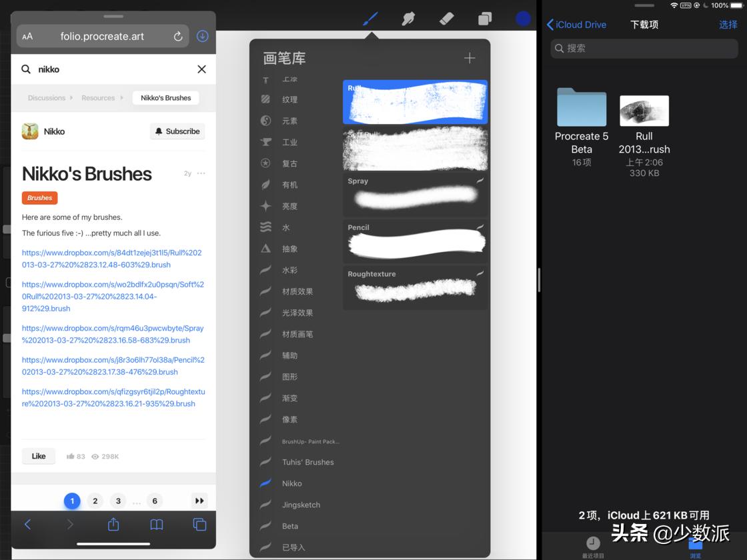The height and width of the screenshot is (560, 747).
Task: Select the 材质效果 brush set
Action: [299, 291]
